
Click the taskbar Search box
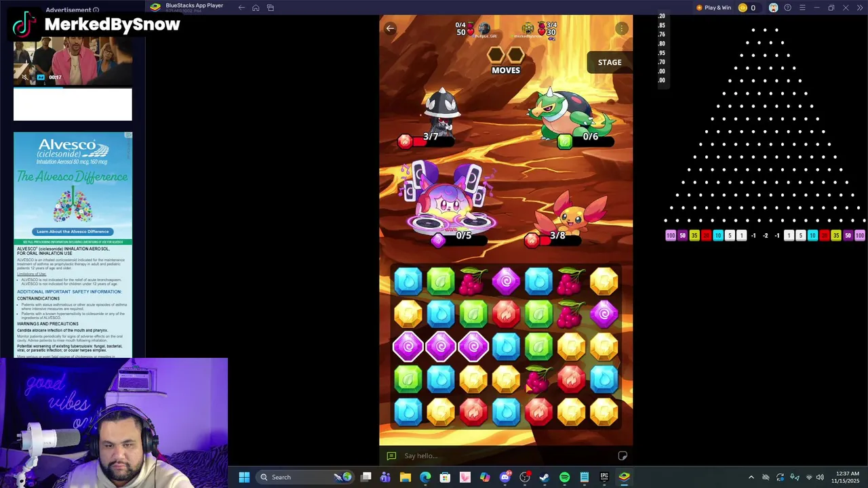click(x=305, y=477)
